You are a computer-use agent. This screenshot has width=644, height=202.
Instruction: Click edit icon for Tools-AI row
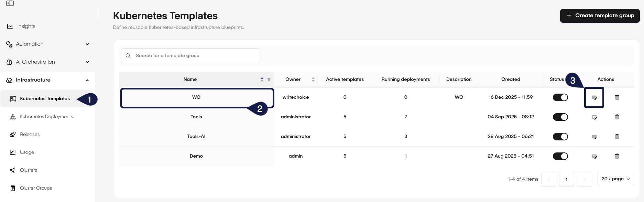tap(594, 137)
